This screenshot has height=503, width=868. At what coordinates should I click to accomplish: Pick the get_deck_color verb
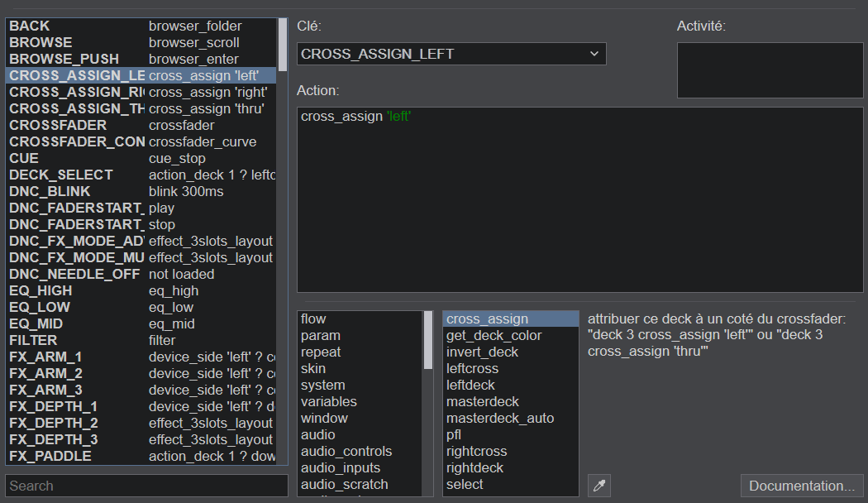[510, 336]
